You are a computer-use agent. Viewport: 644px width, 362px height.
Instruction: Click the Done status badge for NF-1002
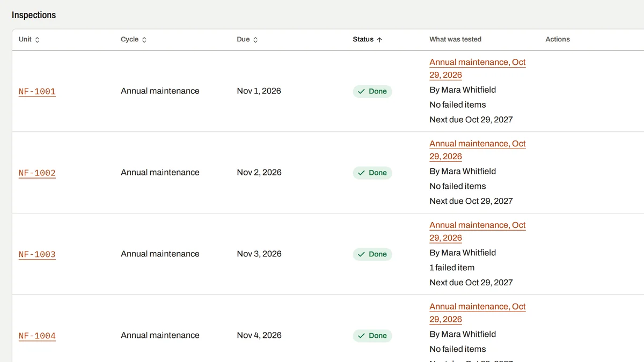coord(372,173)
